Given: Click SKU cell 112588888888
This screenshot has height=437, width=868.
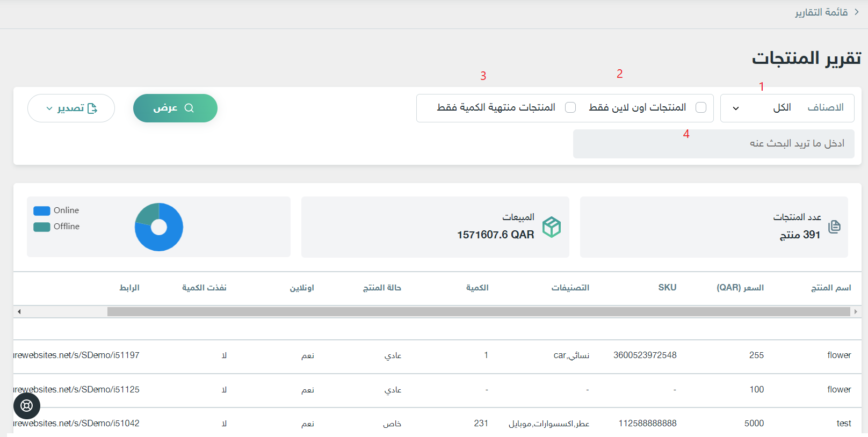Looking at the screenshot, I should click(x=648, y=424).
